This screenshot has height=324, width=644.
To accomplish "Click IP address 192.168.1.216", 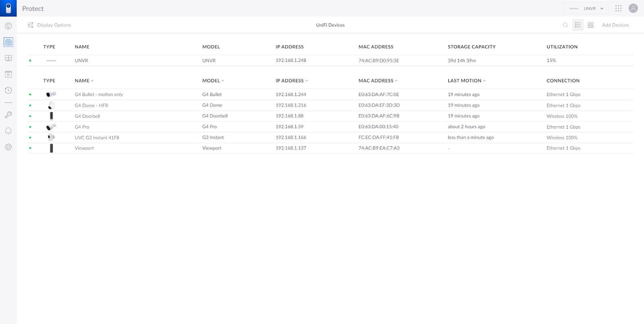I will coord(291,105).
